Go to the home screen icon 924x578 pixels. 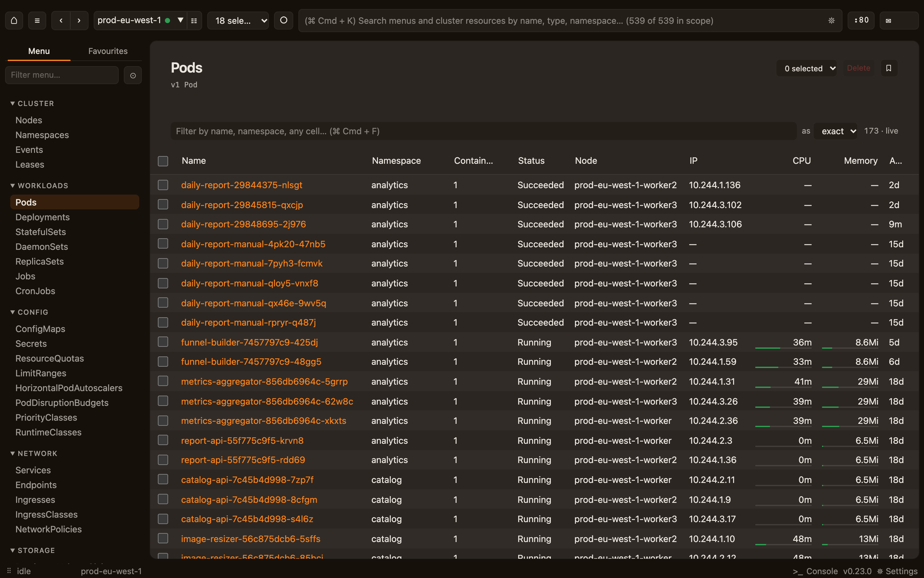(x=14, y=21)
